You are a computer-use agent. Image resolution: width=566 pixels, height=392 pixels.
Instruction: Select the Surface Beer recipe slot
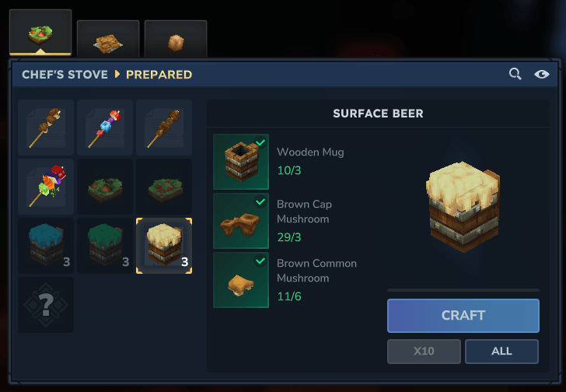[x=164, y=246]
